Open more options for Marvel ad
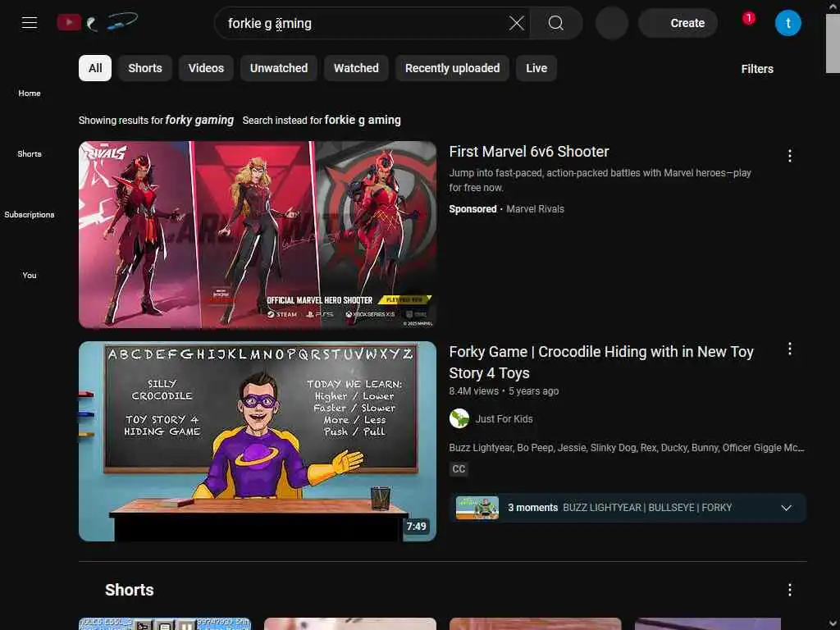This screenshot has width=840, height=630. click(x=789, y=156)
